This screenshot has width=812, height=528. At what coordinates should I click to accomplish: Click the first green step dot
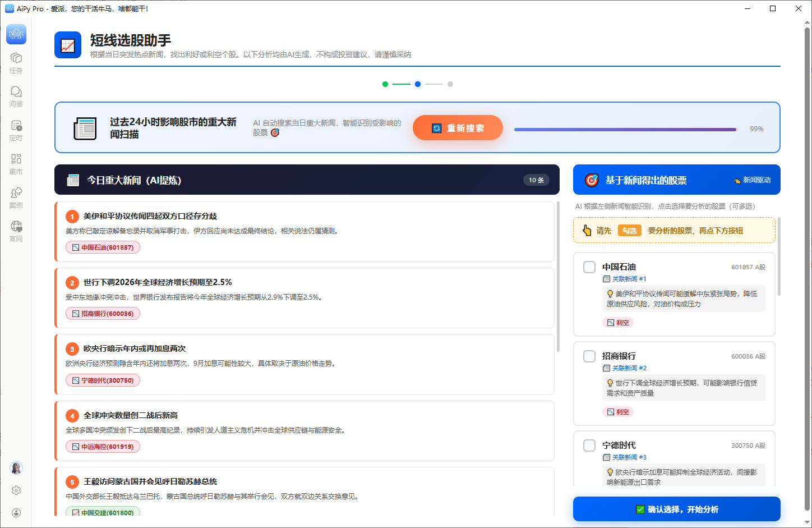[385, 84]
